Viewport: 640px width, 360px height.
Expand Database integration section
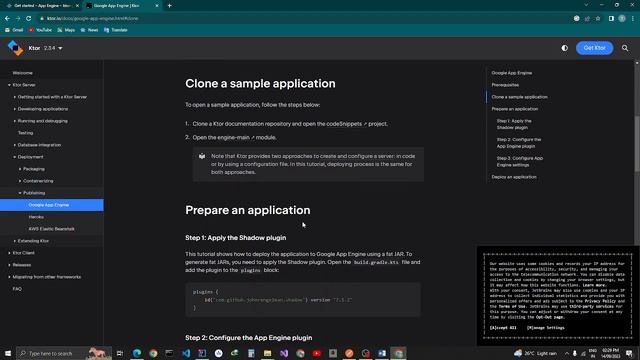click(15, 145)
